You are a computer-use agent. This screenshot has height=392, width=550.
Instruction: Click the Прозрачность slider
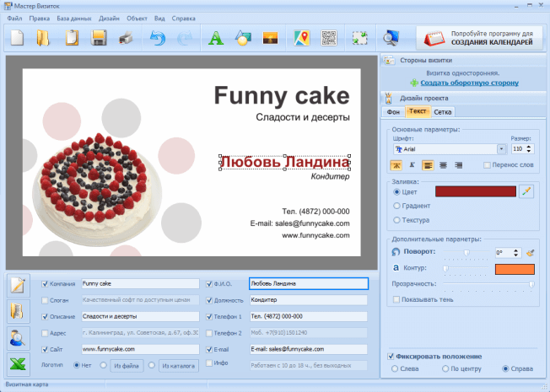[489, 284]
